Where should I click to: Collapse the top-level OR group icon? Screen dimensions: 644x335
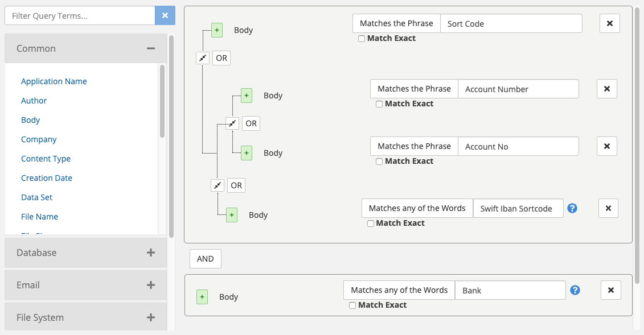pos(203,58)
